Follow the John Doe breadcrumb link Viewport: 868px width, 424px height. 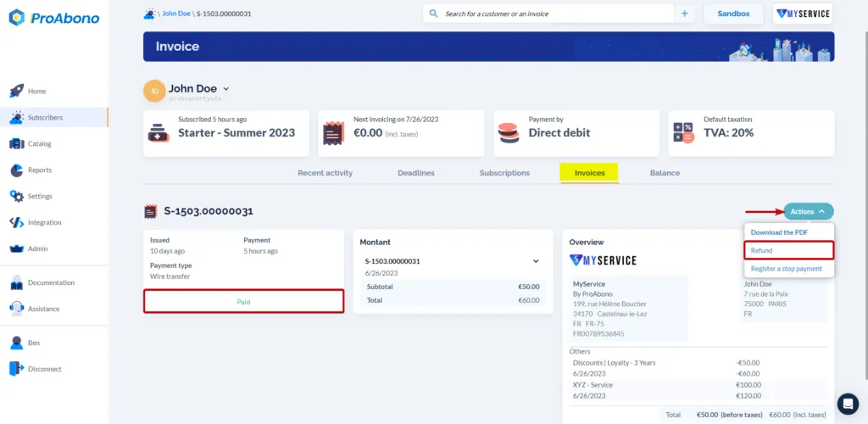pos(176,14)
